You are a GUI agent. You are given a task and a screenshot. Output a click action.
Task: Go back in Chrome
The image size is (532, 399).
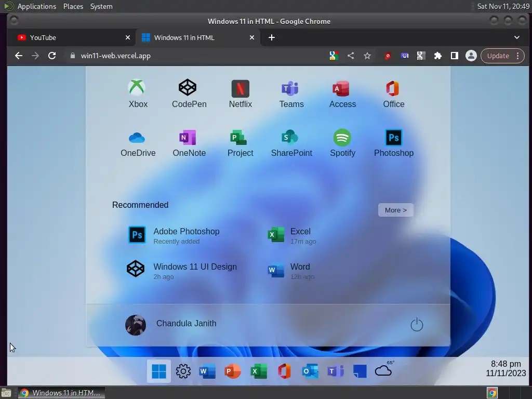pyautogui.click(x=19, y=56)
